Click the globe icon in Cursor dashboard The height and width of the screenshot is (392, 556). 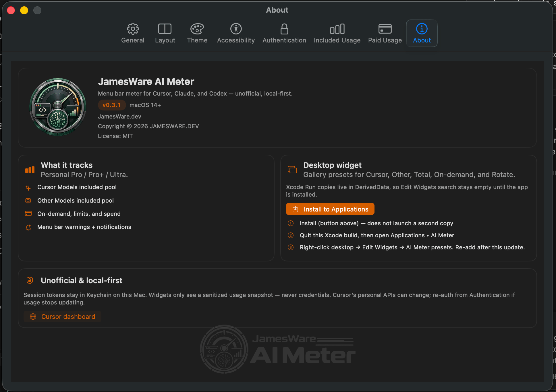[33, 317]
